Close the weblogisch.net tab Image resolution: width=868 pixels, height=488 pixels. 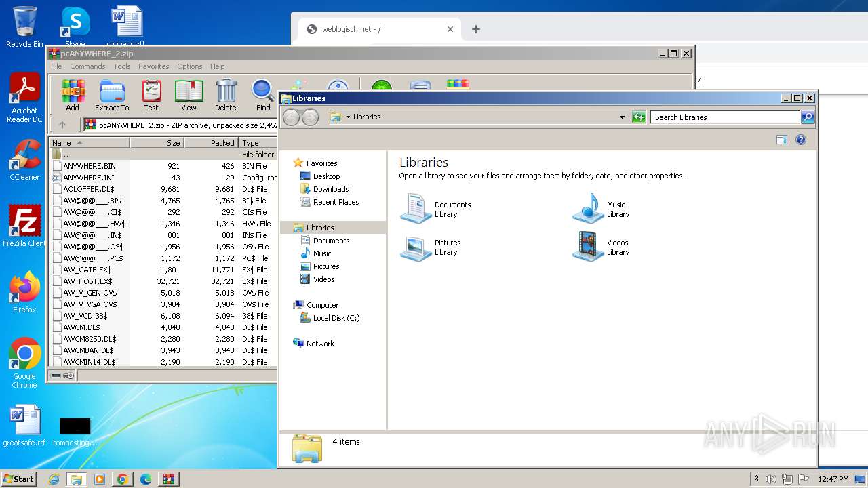click(450, 29)
